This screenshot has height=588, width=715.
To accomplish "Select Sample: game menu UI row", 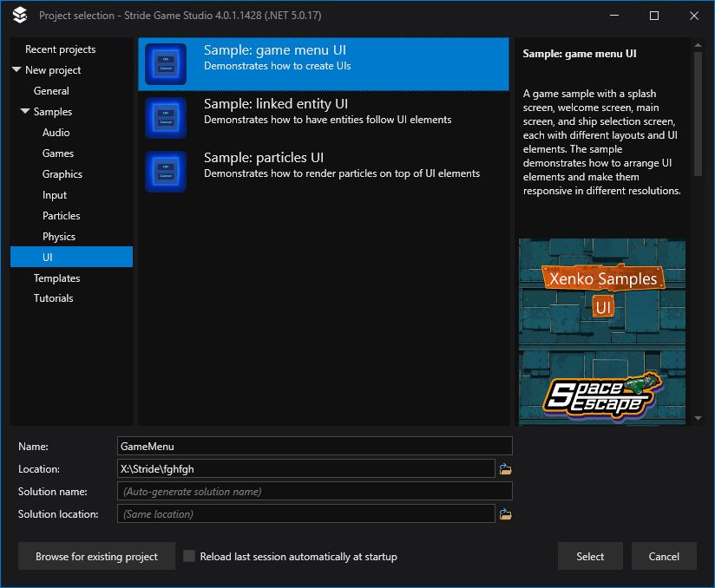I will point(324,64).
